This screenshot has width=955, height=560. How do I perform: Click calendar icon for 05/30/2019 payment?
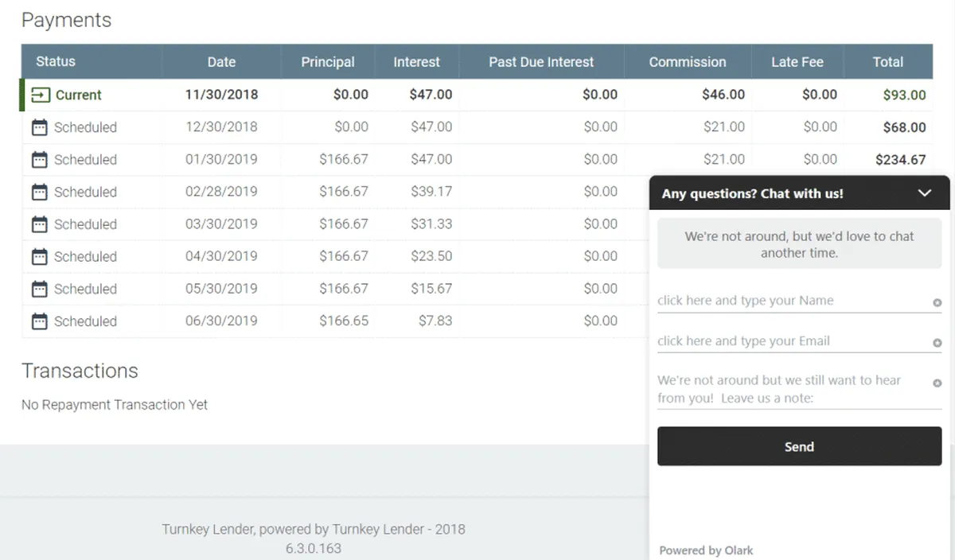[39, 289]
